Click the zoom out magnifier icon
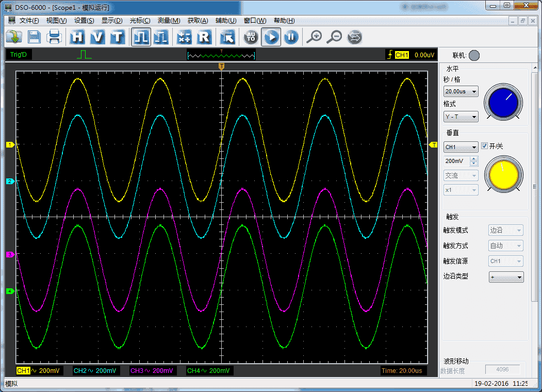Image resolution: width=542 pixels, height=392 pixels. 334,37
